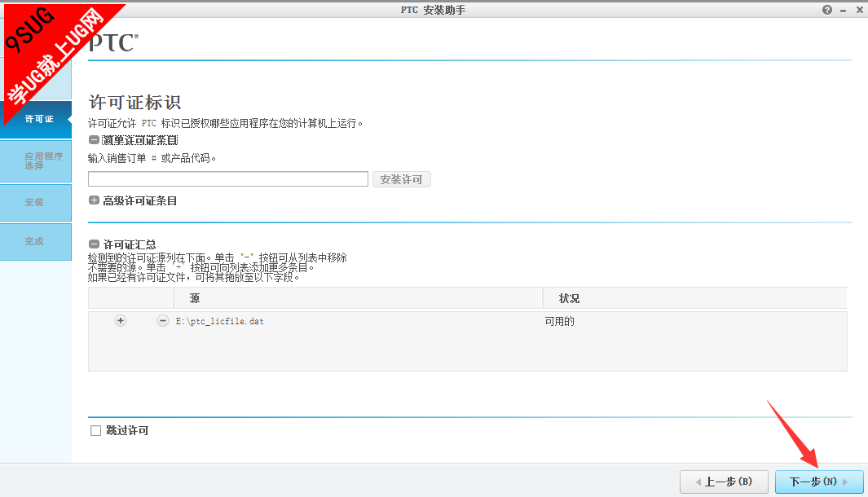The height and width of the screenshot is (497, 868).
Task: Click the sales order number input field
Action: (228, 178)
